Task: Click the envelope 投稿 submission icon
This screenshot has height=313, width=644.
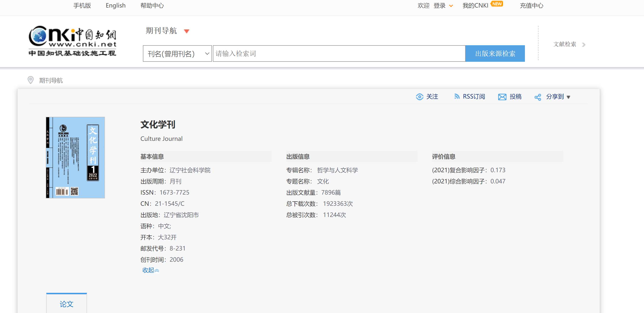Action: pyautogui.click(x=502, y=97)
